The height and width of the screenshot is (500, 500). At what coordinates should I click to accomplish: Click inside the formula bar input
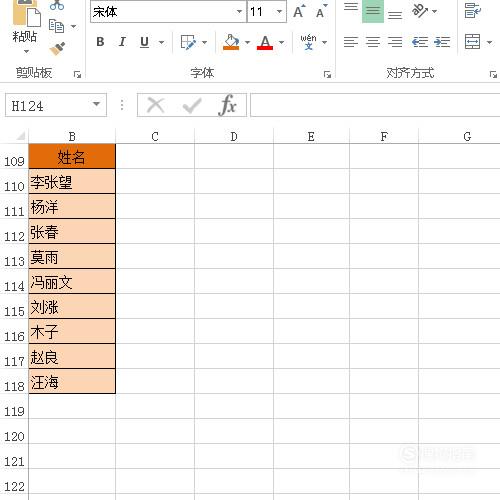click(x=375, y=105)
